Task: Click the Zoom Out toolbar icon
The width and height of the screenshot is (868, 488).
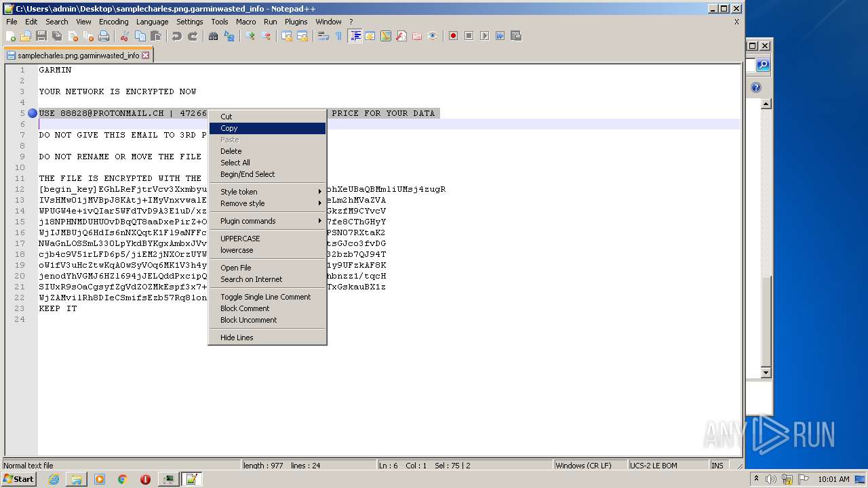Action: (266, 36)
